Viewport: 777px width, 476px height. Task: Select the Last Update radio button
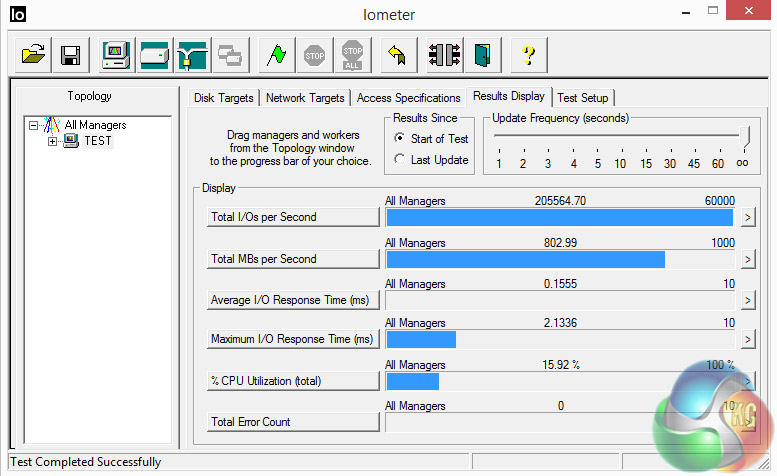point(399,159)
